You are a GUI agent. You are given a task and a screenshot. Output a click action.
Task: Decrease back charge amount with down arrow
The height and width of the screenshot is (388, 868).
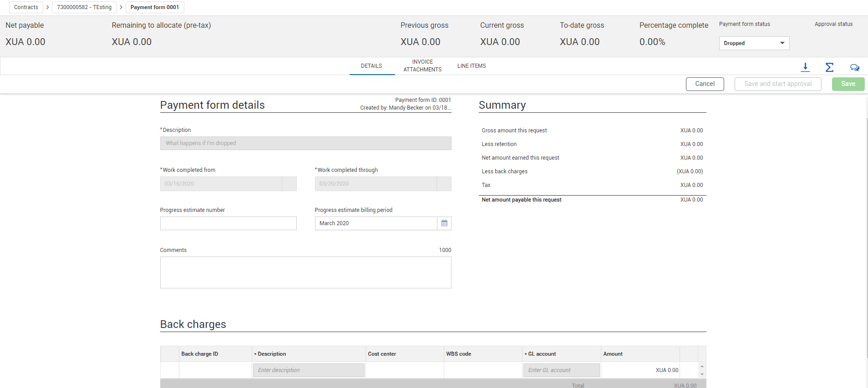[702, 374]
